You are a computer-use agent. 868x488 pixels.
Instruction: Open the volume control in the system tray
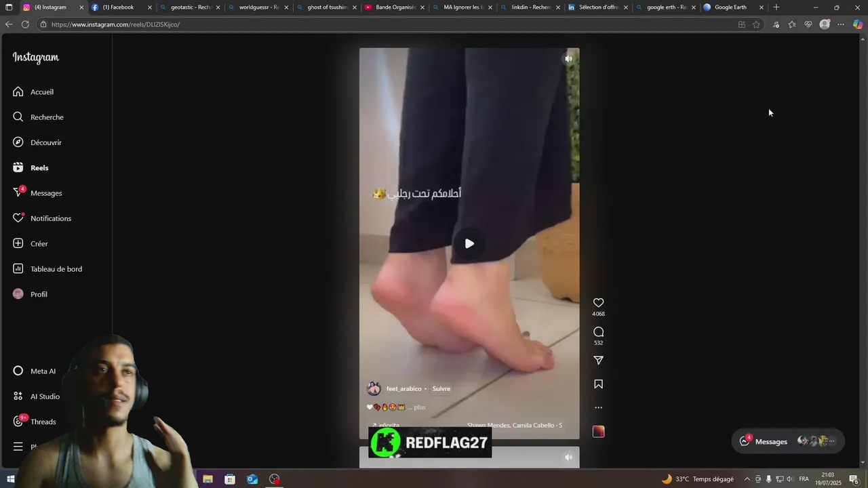(x=790, y=479)
